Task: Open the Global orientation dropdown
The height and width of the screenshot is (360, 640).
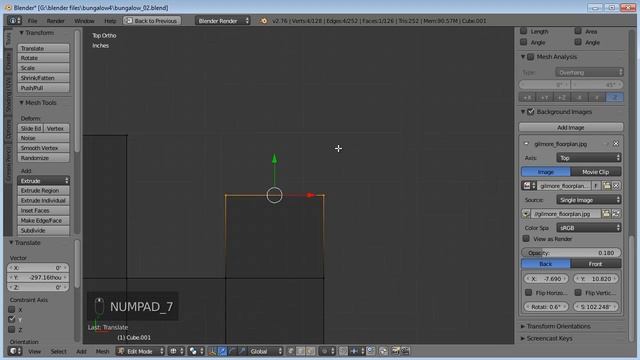Action: click(266, 351)
